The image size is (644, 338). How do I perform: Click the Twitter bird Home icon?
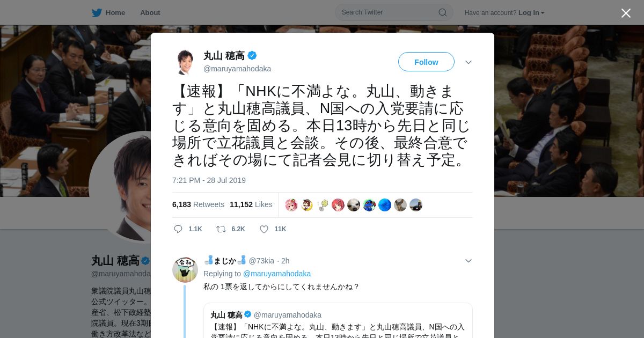point(97,12)
